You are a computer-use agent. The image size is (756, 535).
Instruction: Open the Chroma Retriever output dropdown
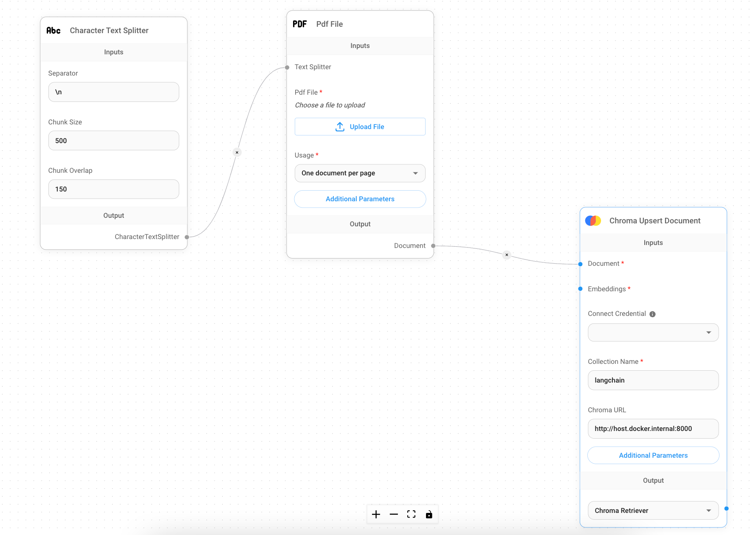tap(653, 510)
